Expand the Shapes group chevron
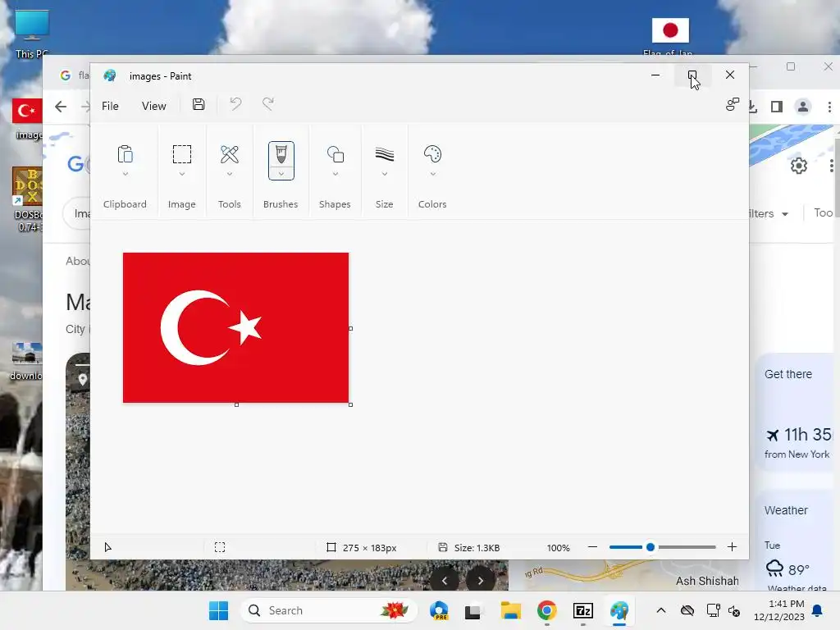The width and height of the screenshot is (840, 630). 336,174
